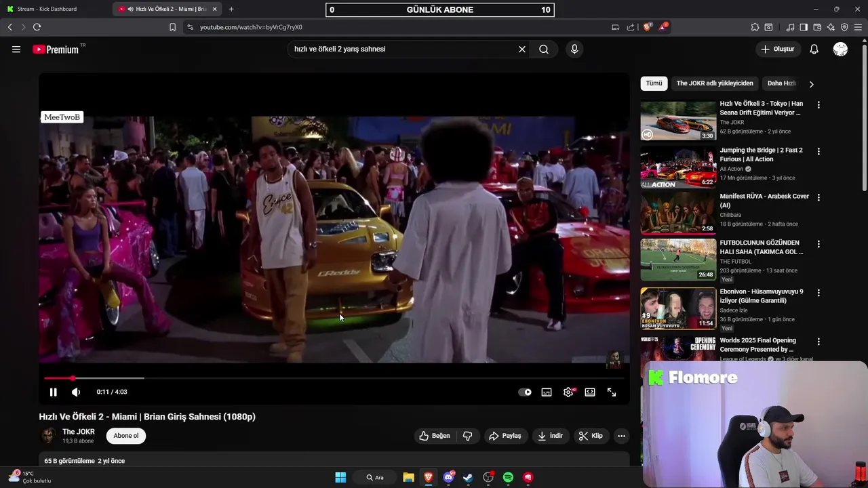Viewport: 868px width, 488px height.
Task: Open Brave Shields lion icon
Action: [x=647, y=27]
